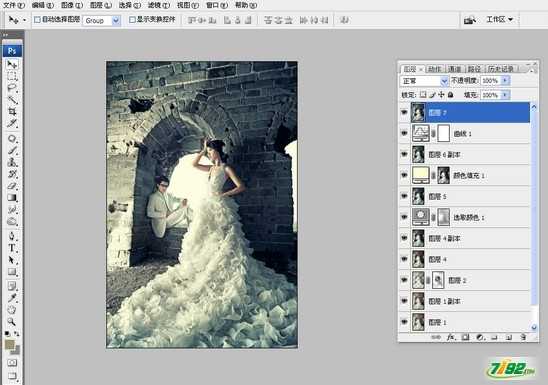Expand the 不透明度 opacity slider arrow

click(x=505, y=81)
